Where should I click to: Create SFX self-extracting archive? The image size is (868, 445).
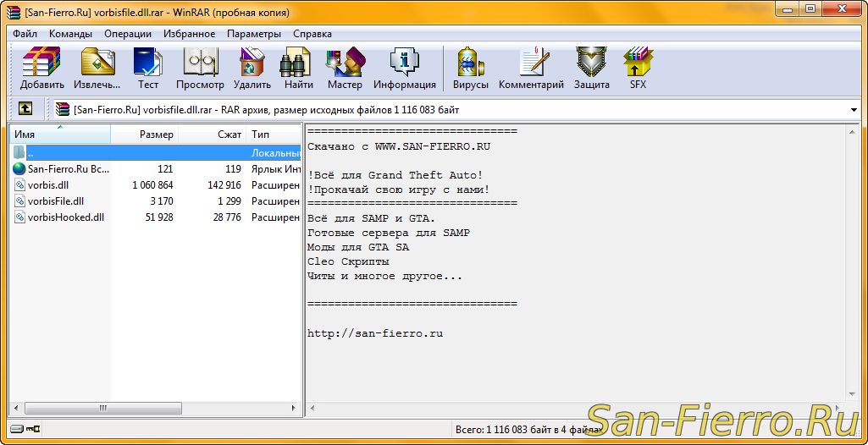coord(638,68)
